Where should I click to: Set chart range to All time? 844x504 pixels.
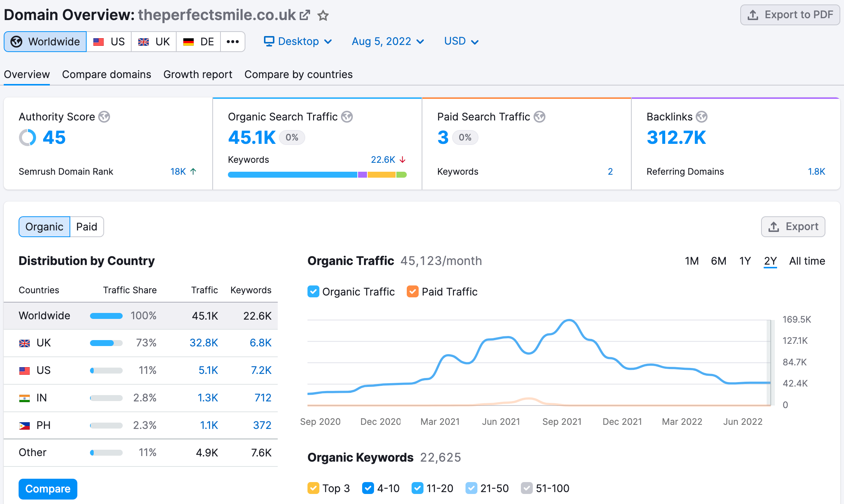[807, 261]
